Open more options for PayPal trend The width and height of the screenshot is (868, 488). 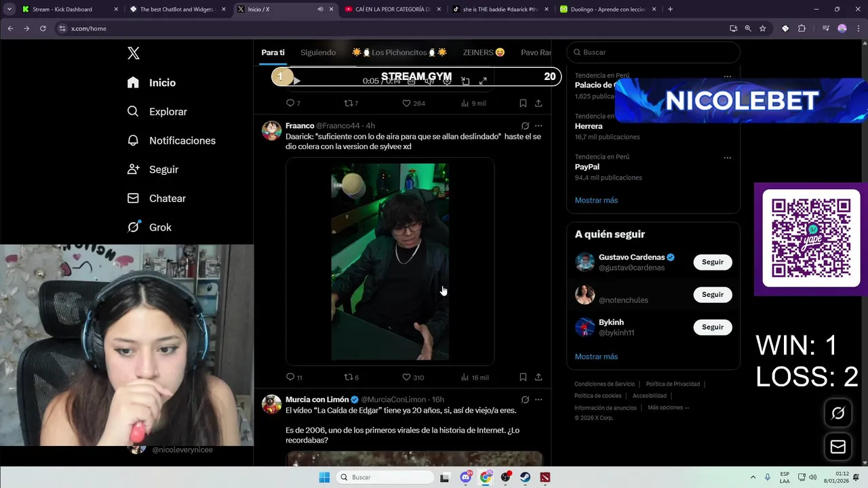click(x=728, y=157)
